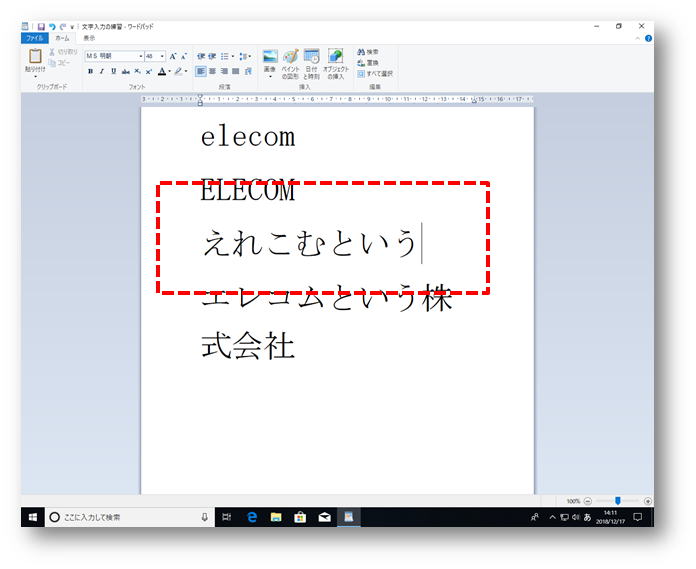Click the Paste (貼り付け) clipboard icon
The image size is (696, 569).
pyautogui.click(x=35, y=56)
